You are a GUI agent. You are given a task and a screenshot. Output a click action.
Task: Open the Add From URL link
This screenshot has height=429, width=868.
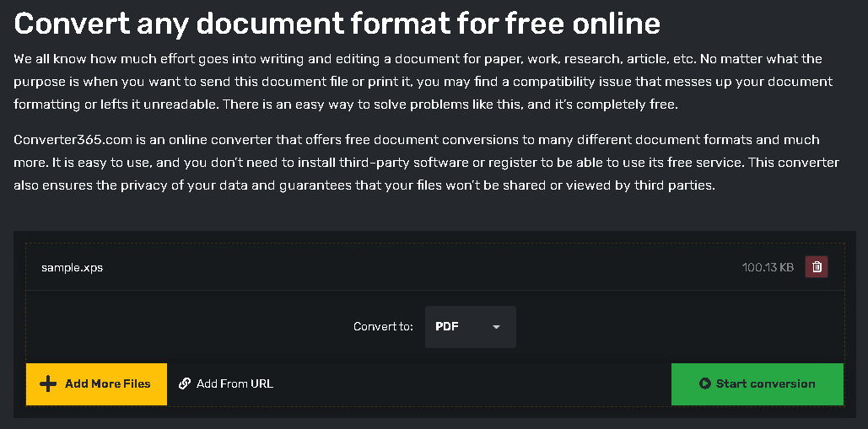(x=226, y=383)
